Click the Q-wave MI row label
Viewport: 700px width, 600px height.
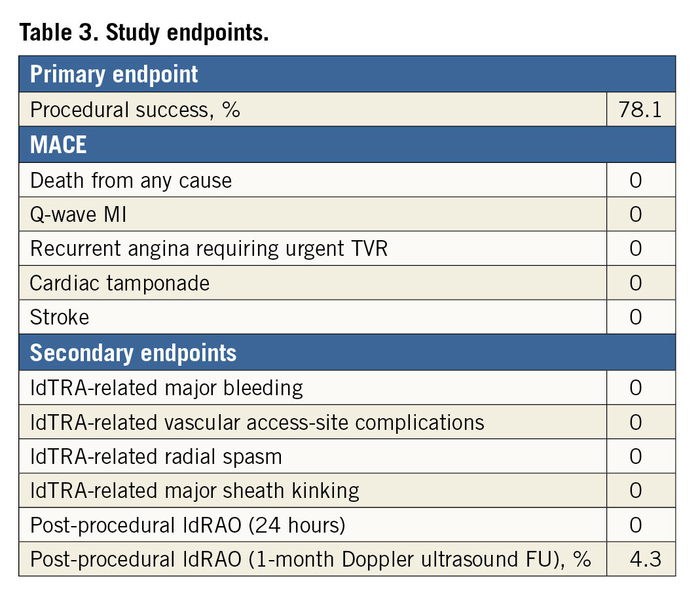pyautogui.click(x=79, y=214)
